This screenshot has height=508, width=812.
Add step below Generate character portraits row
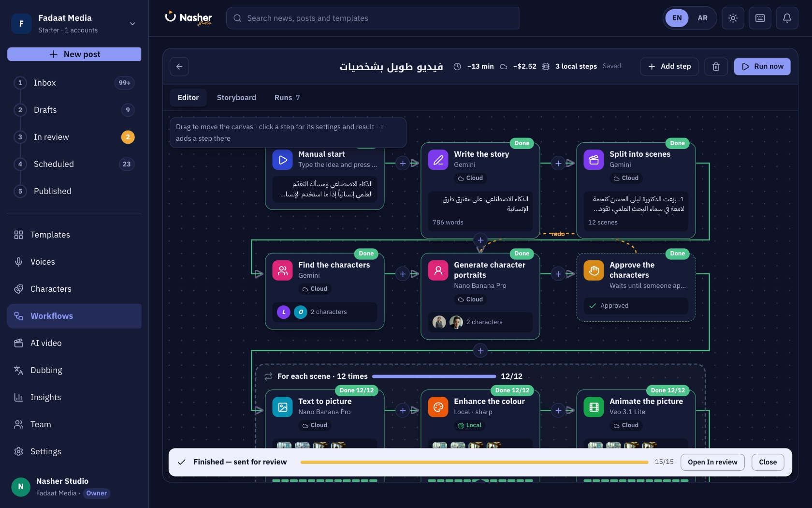(480, 351)
